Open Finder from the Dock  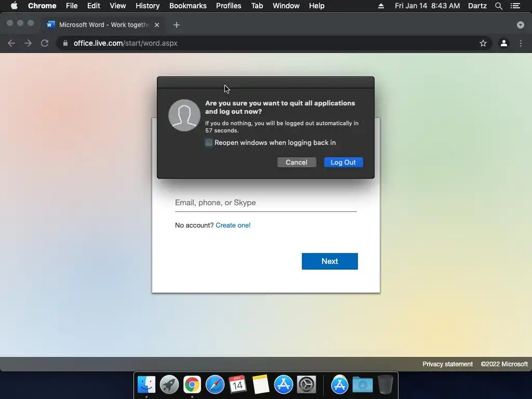coord(146,385)
